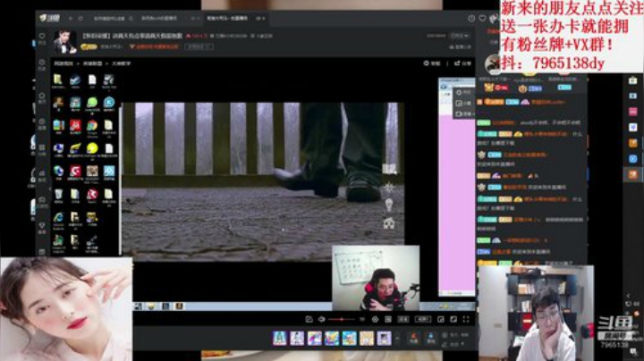
Task: Click the topmost icon in the right strip
Action: coord(633,80)
